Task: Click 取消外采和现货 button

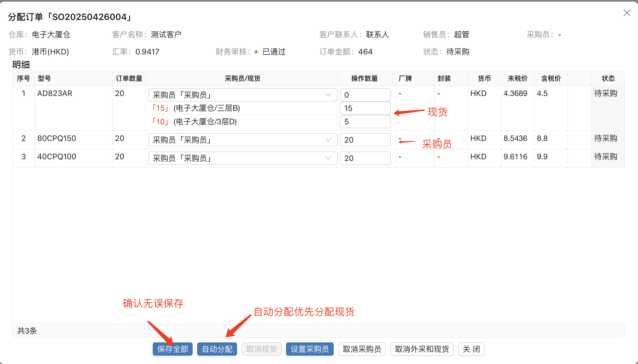Action: (x=422, y=349)
